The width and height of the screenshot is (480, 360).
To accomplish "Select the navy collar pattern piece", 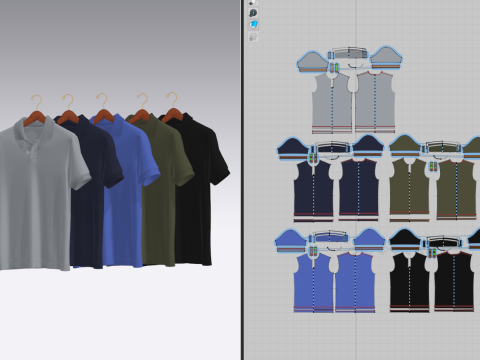I will [332, 148].
